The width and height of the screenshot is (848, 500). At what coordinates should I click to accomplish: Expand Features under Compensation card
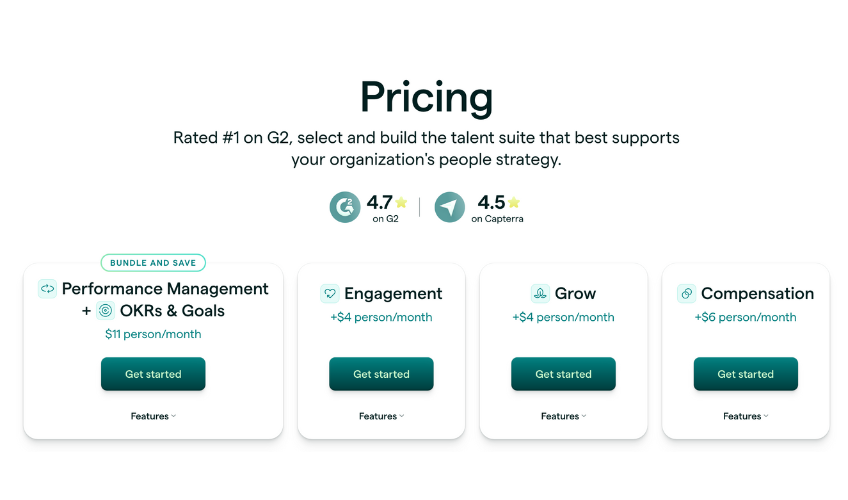click(746, 416)
